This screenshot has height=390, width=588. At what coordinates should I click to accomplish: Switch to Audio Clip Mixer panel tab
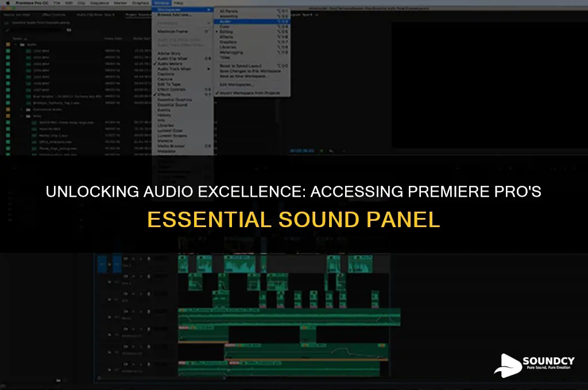96,14
